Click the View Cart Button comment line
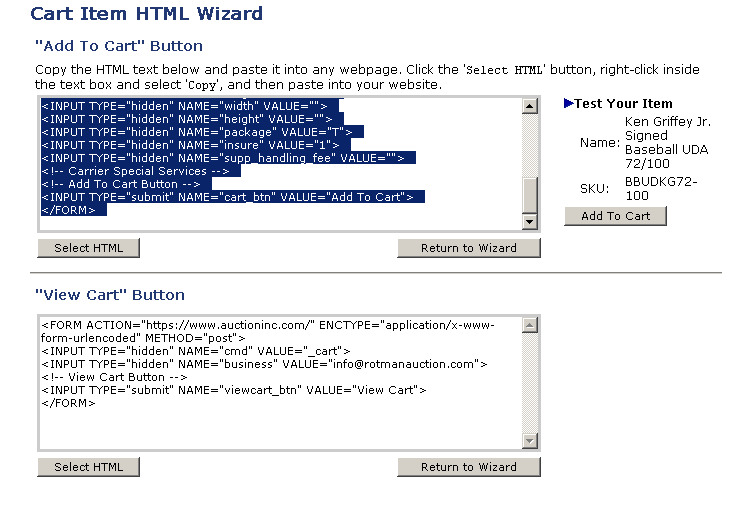The image size is (737, 518). click(x=114, y=377)
